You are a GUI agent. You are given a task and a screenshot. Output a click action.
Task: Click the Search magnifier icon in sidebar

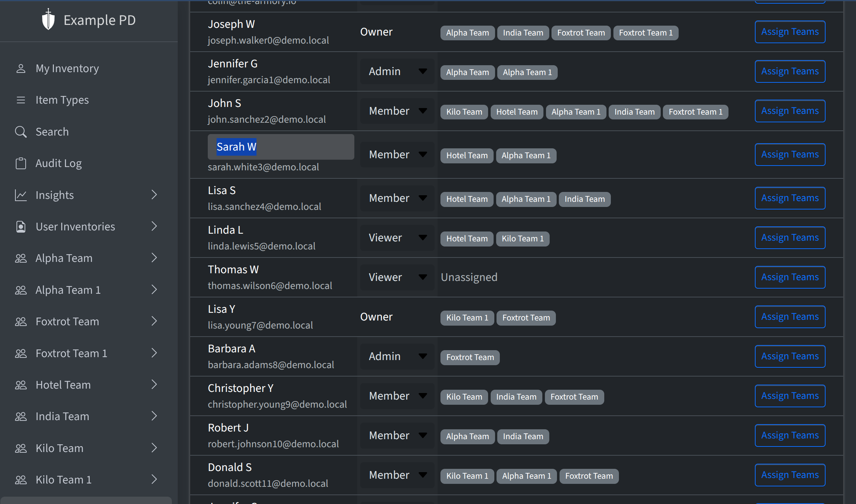(21, 132)
